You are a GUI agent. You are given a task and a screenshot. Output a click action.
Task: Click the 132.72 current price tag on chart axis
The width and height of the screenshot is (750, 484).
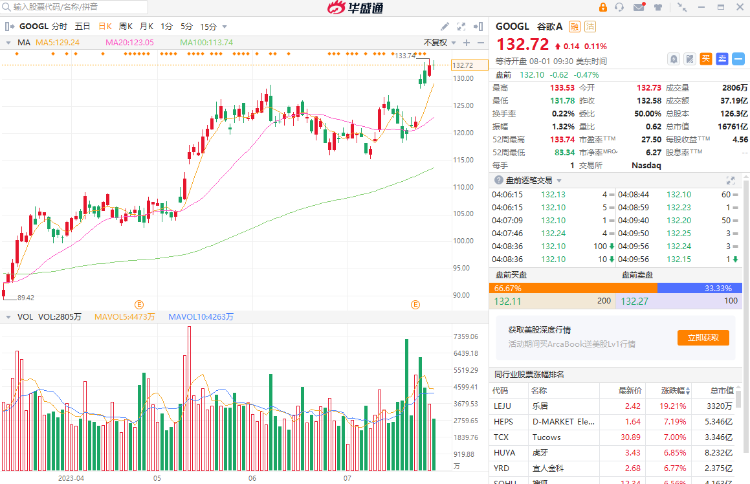tap(469, 65)
